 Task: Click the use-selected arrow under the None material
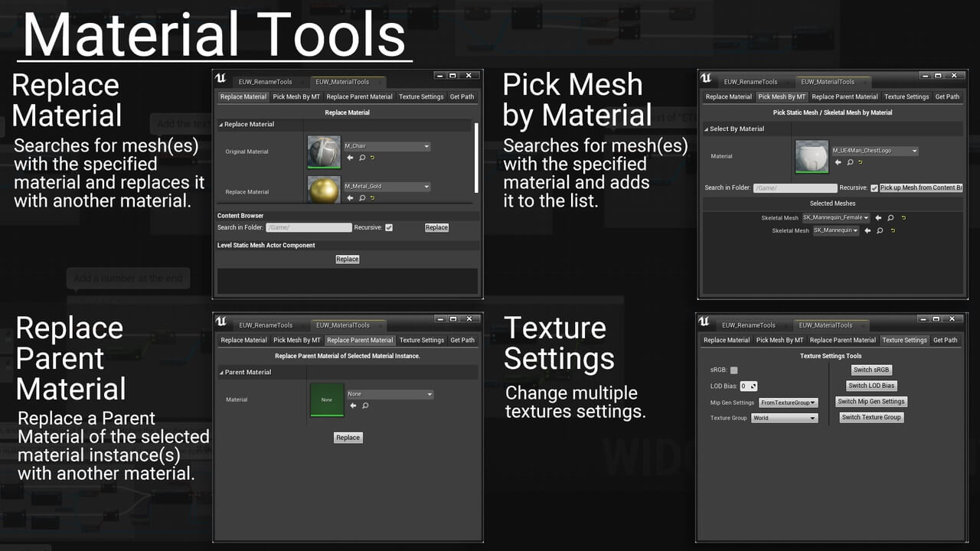tap(353, 406)
